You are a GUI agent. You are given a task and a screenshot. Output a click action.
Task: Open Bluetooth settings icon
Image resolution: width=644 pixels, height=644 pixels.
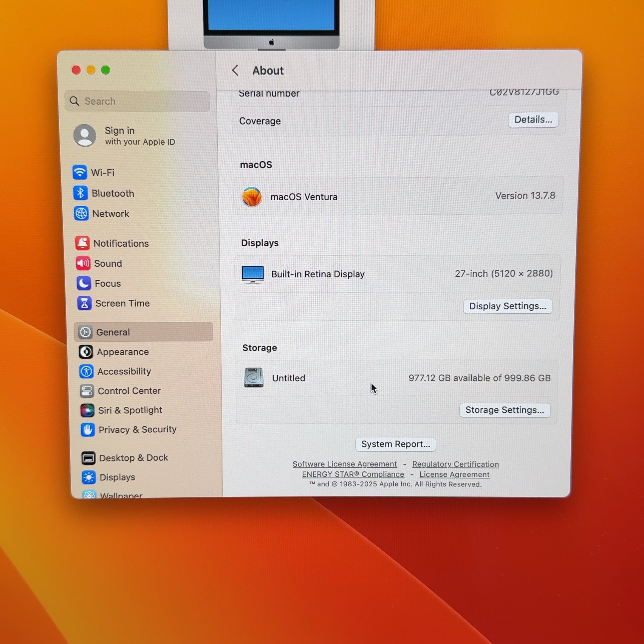[x=80, y=193]
